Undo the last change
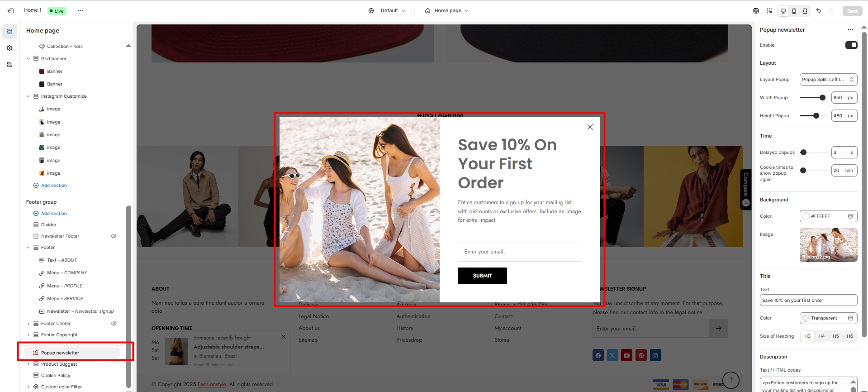 tap(818, 11)
